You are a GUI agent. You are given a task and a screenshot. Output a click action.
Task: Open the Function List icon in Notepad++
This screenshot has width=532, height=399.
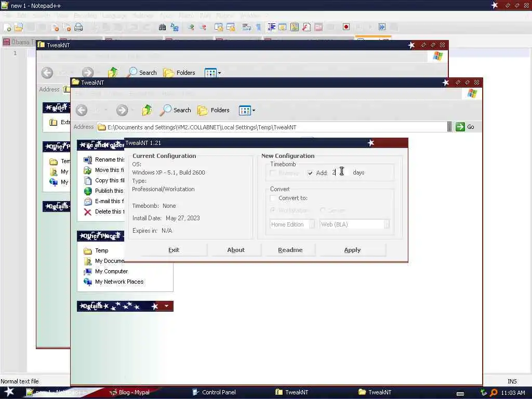(x=307, y=27)
